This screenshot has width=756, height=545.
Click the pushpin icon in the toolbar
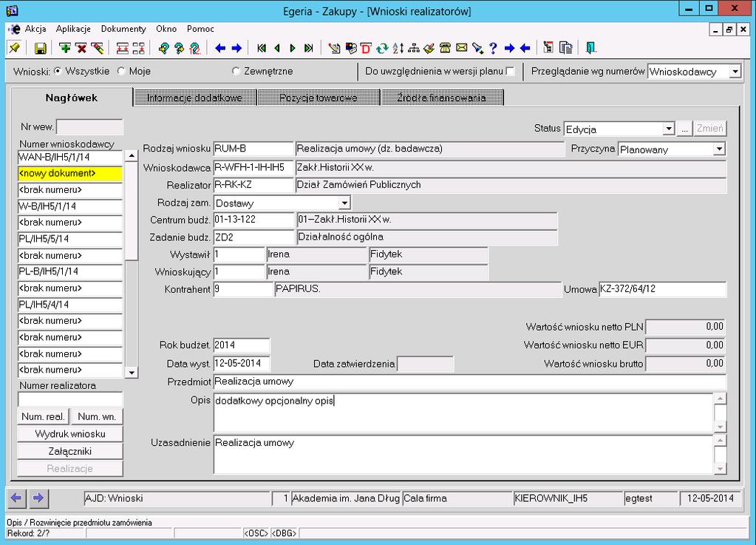tap(15, 48)
